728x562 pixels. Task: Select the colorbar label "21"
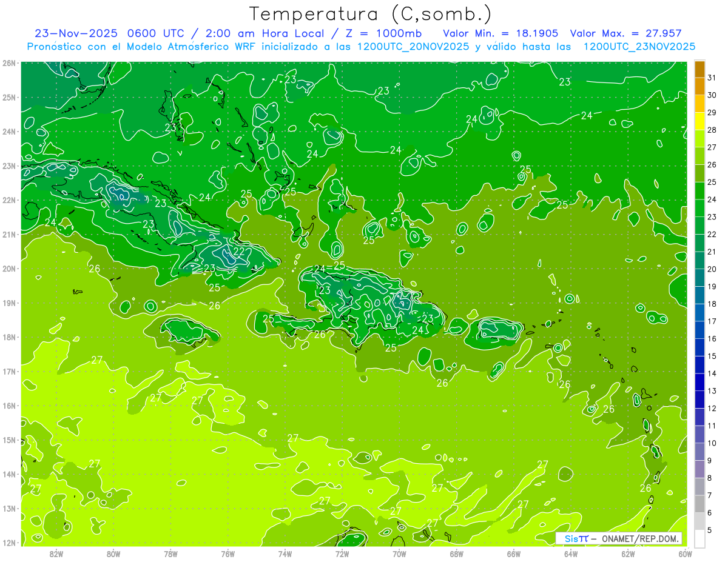point(712,252)
